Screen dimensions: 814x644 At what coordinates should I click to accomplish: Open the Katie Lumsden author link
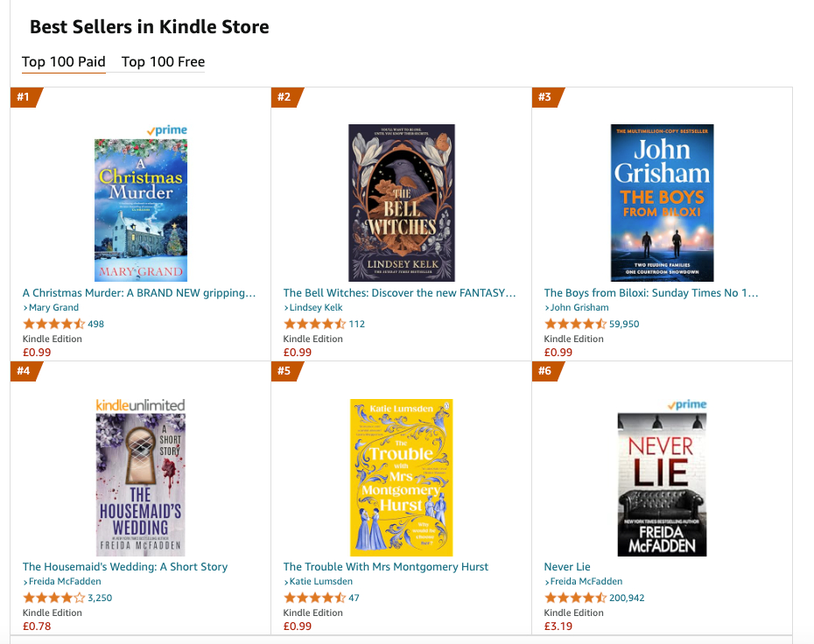(x=319, y=582)
